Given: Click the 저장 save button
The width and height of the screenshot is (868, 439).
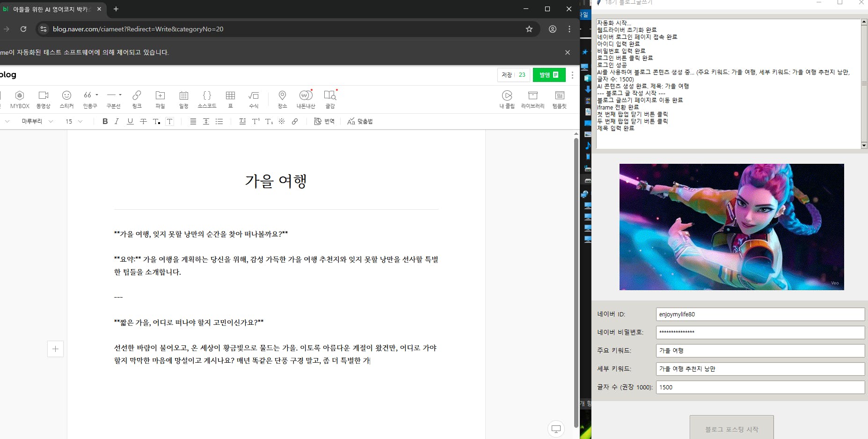Looking at the screenshot, I should [507, 75].
